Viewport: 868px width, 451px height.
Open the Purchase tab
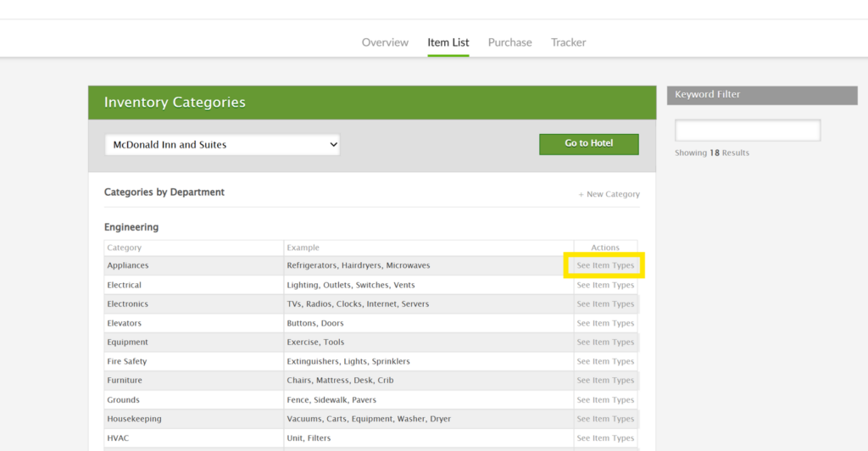(509, 42)
